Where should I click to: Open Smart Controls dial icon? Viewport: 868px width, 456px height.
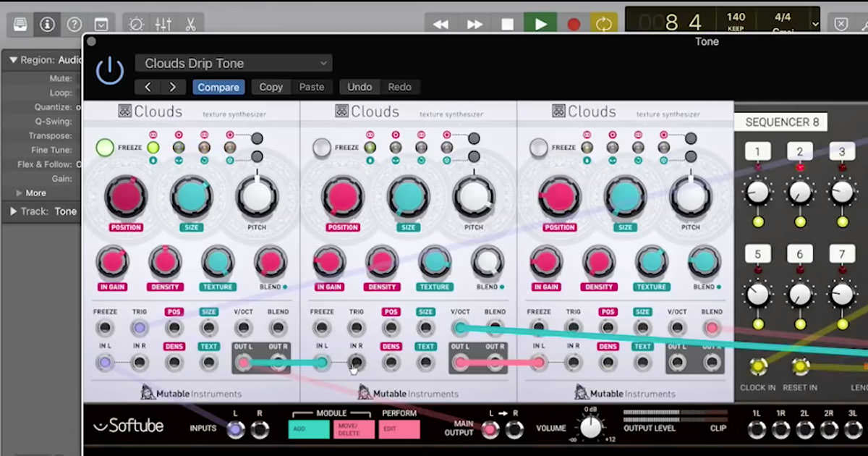(x=136, y=24)
